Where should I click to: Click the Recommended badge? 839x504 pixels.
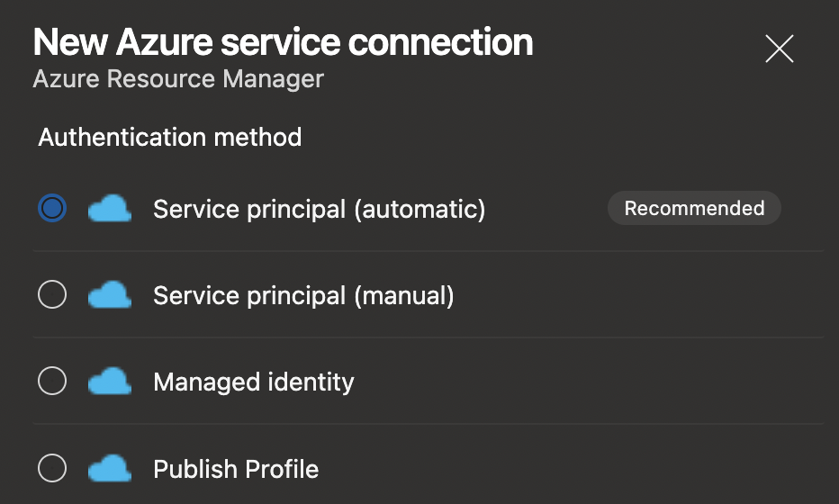coord(694,208)
